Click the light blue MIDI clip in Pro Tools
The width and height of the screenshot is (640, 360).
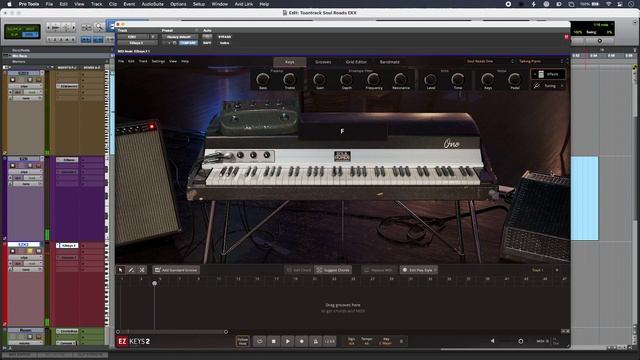(x=584, y=198)
